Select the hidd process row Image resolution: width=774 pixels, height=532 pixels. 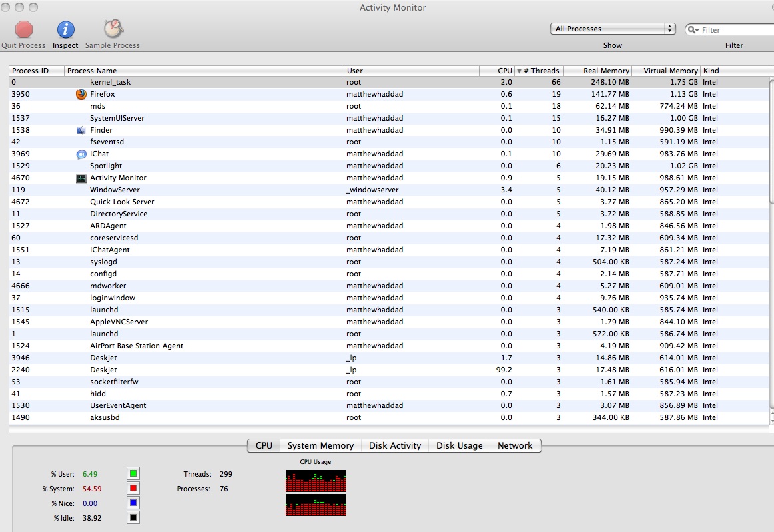[389, 394]
